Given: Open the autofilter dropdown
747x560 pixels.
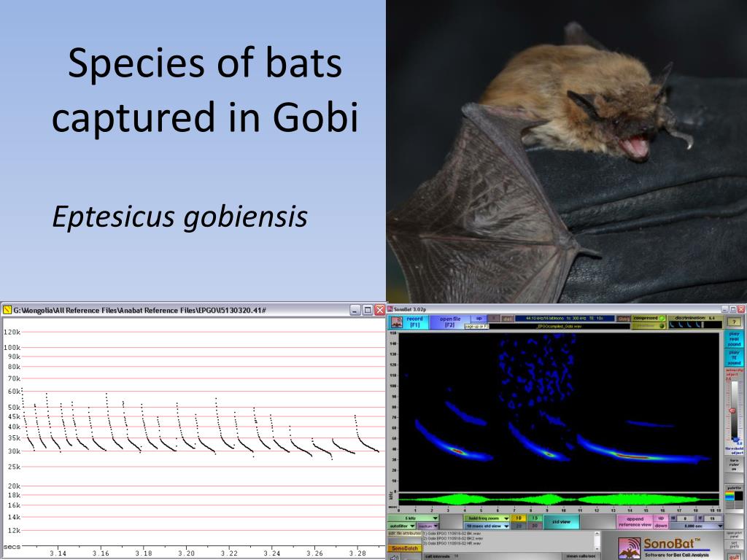Looking at the screenshot, I should [403, 526].
